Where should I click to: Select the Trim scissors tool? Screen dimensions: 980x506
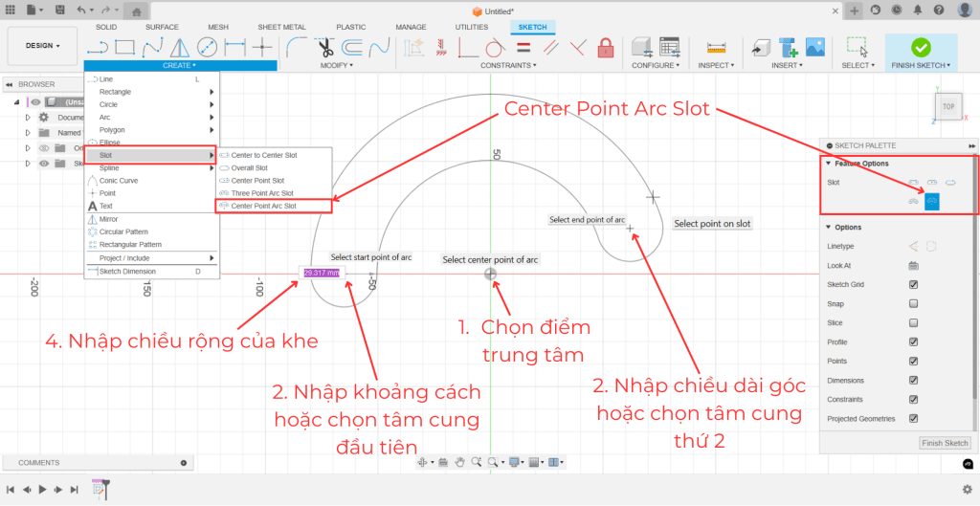point(325,46)
